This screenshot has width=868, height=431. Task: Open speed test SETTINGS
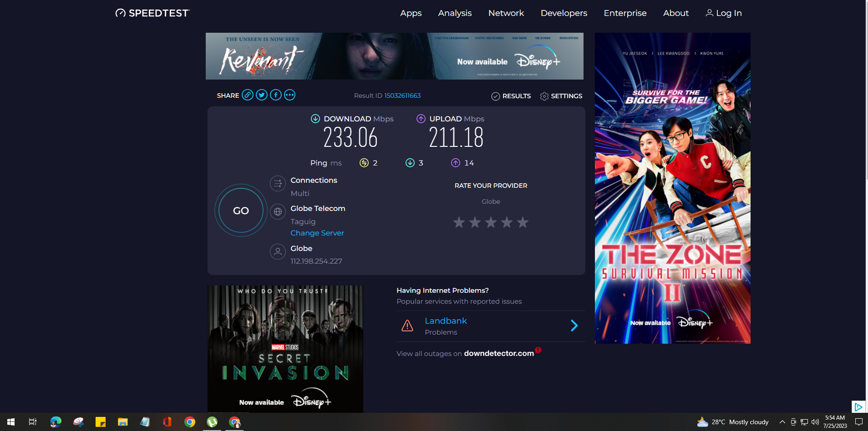coord(561,96)
